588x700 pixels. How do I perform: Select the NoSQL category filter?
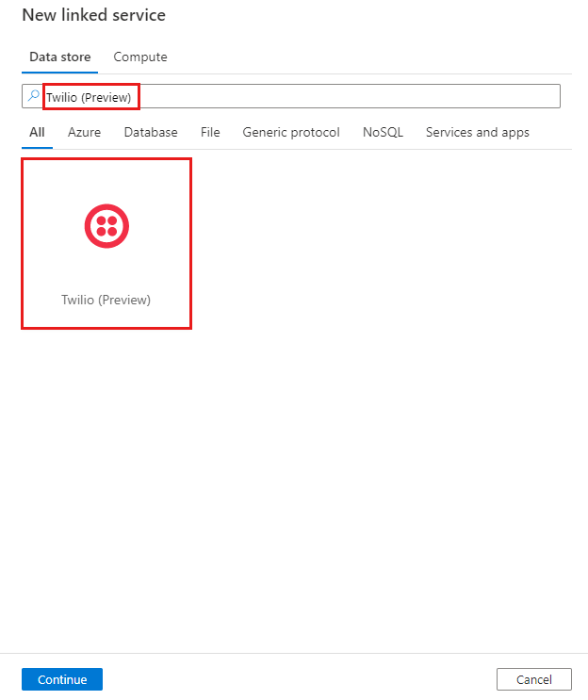tap(384, 133)
